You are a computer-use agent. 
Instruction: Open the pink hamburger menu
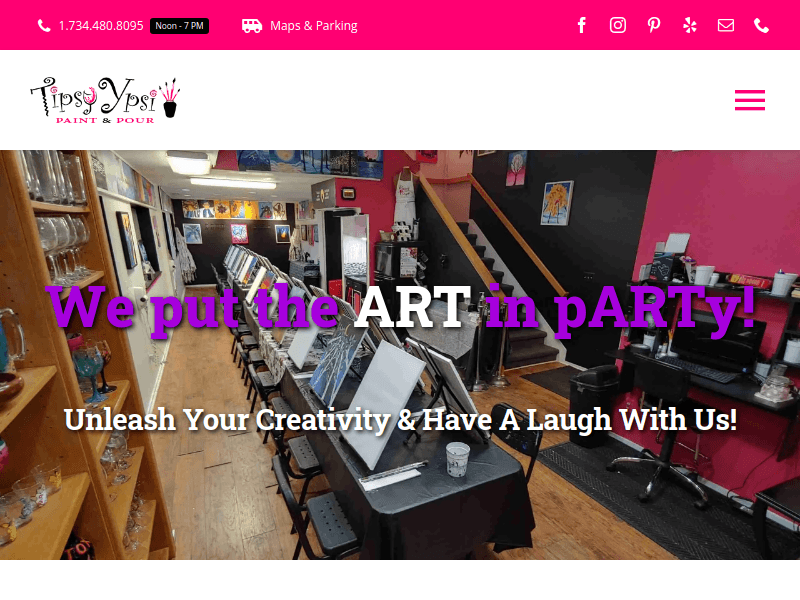749,100
